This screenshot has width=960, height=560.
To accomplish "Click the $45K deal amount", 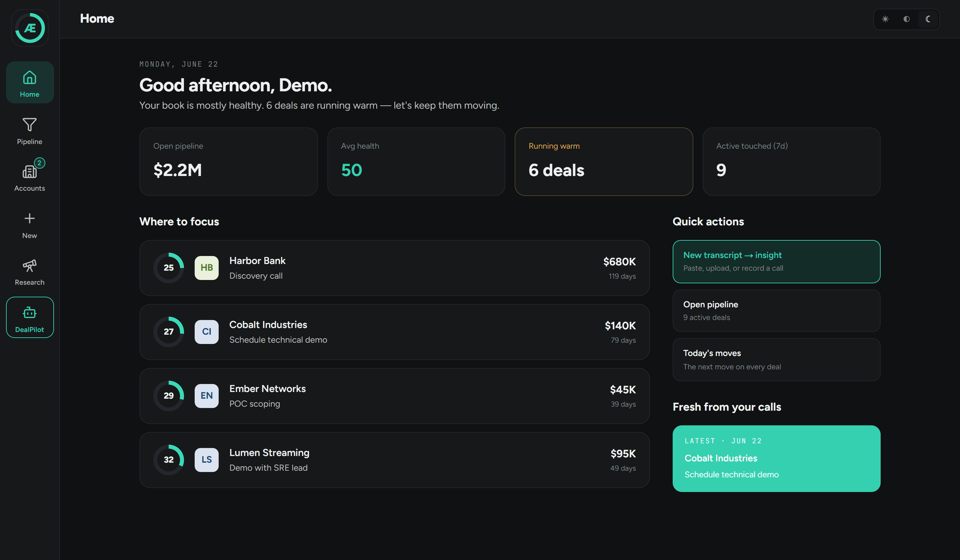I will [623, 390].
